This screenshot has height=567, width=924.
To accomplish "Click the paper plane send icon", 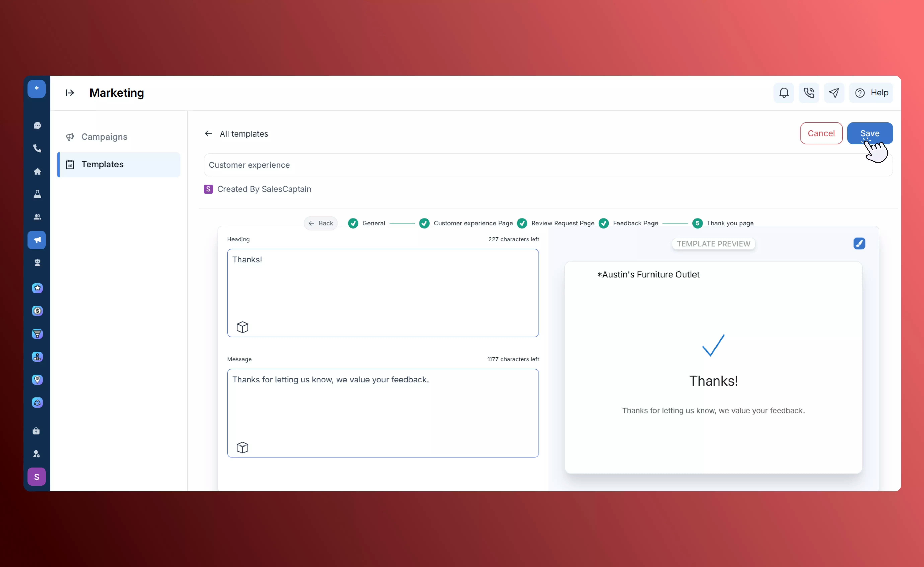I will click(834, 93).
